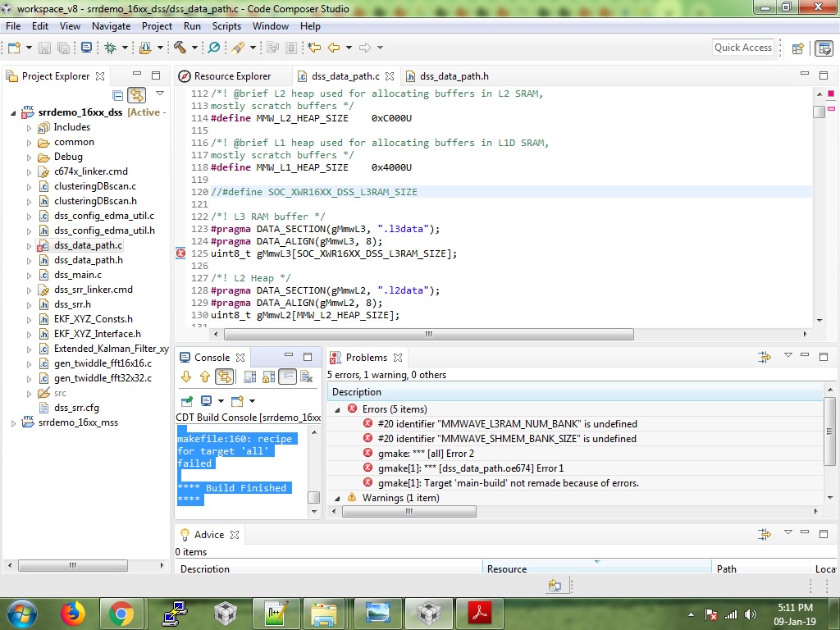Expand Warnings (1 item) in Problems
Screen dimensions: 840x630
point(338,498)
